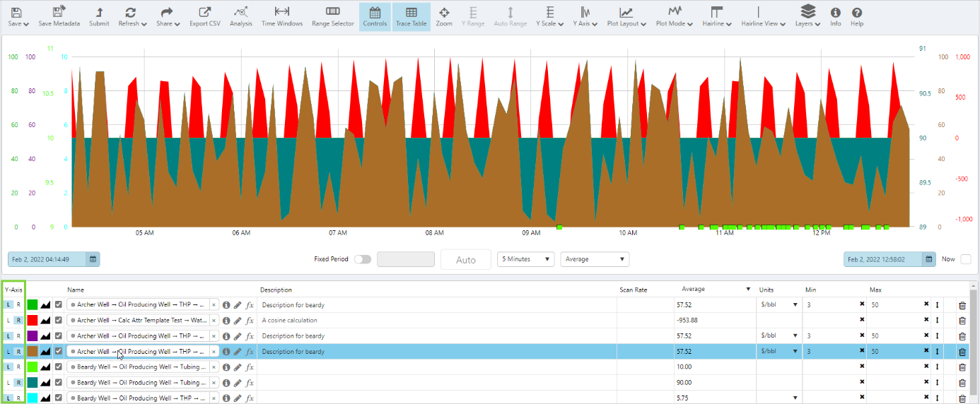Open the 5 Minutes interval dropdown
980x404 pixels.
pyautogui.click(x=525, y=259)
